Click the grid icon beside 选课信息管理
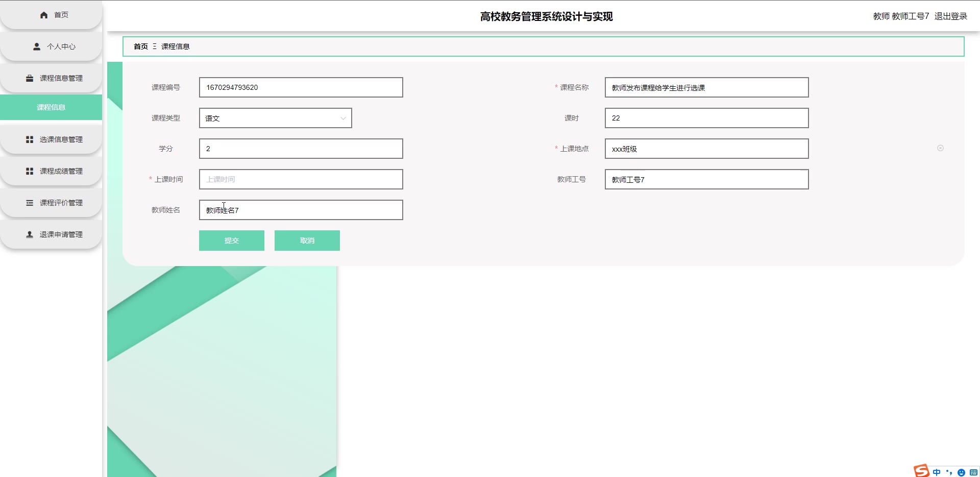Viewport: 980px width, 477px height. coord(30,139)
